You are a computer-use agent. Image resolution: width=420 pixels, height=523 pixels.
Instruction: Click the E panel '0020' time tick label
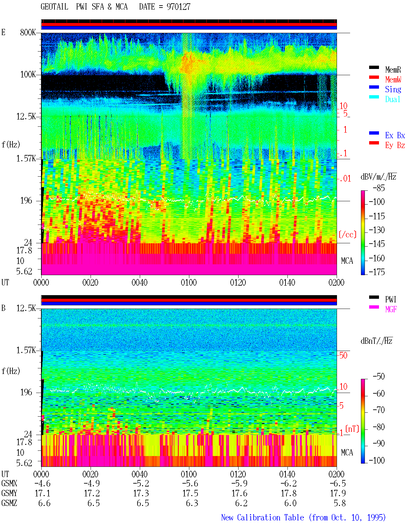coord(91,282)
